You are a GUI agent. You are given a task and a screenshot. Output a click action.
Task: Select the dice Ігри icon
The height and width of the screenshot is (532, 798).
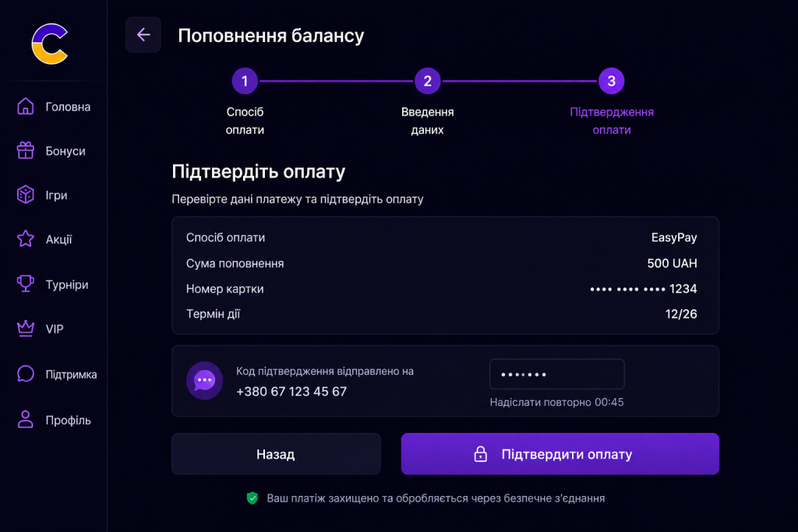[26, 195]
